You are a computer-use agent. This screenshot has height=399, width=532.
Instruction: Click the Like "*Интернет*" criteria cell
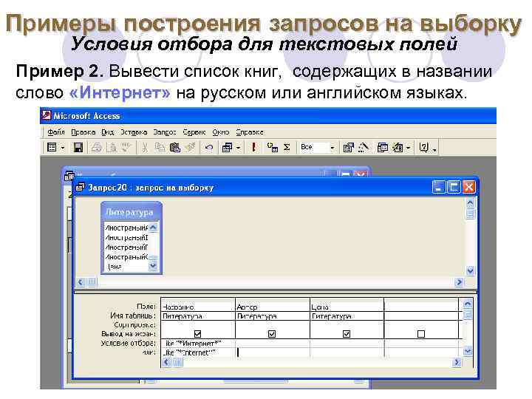(198, 344)
